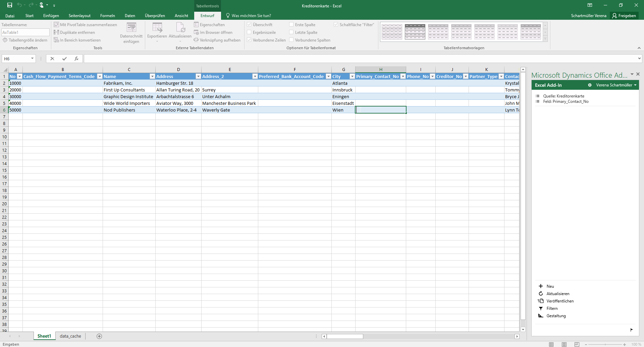This screenshot has height=347, width=644.
Task: Switch to the Einfügen ribbon tab
Action: 51,16
